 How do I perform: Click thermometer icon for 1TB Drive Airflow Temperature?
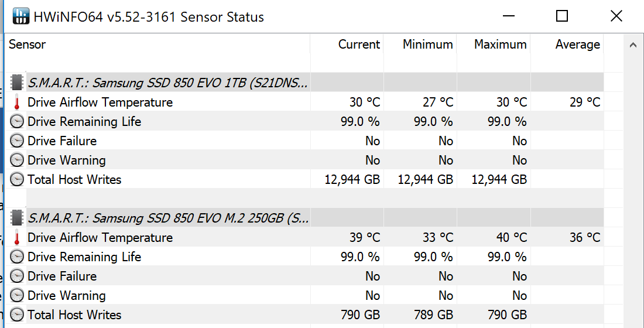[x=18, y=102]
